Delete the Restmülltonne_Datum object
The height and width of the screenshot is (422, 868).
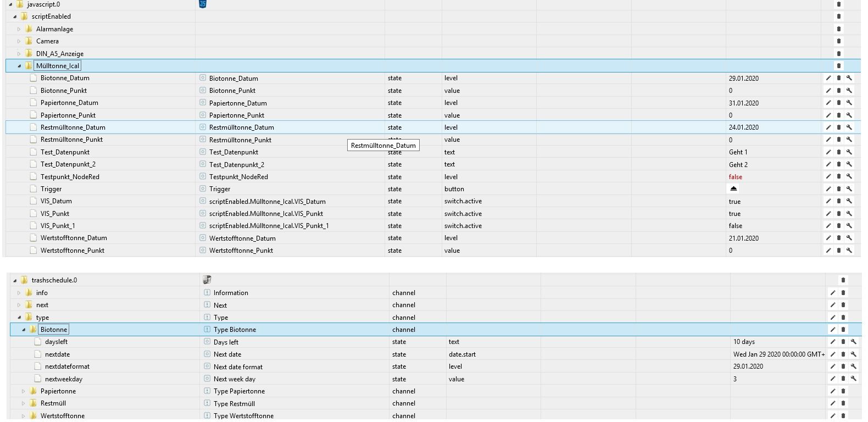tap(839, 127)
